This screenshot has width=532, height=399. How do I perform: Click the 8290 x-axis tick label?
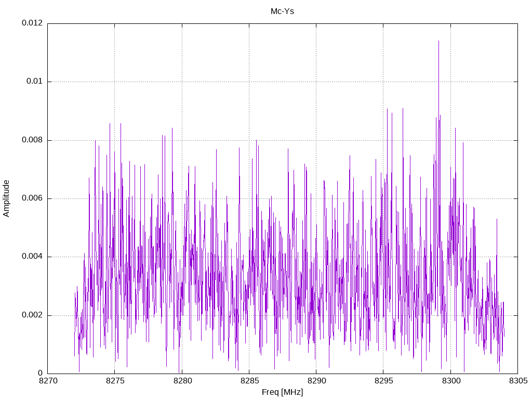click(316, 381)
